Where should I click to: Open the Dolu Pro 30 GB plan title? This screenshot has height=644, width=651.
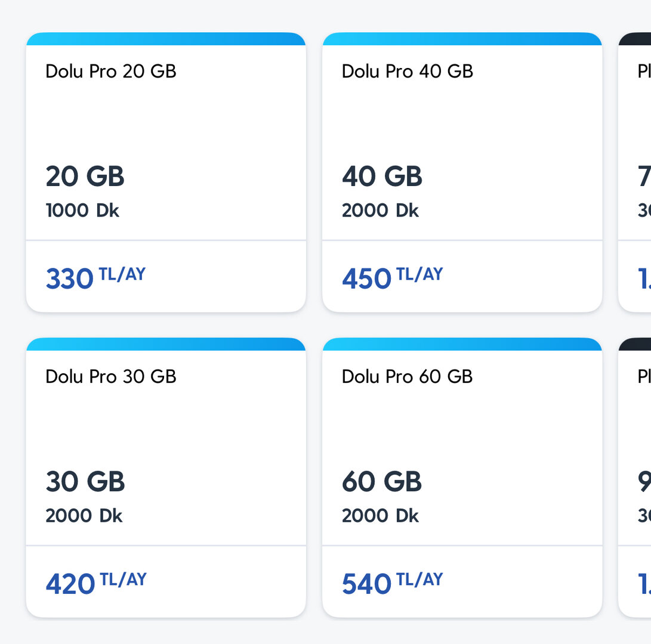pos(111,377)
